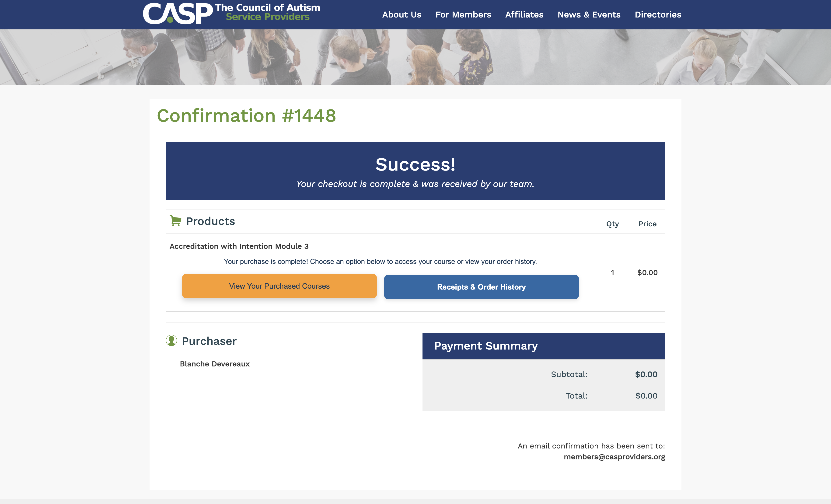The width and height of the screenshot is (831, 504).
Task: Click the checkout complete subtitle in the banner
Action: click(415, 184)
